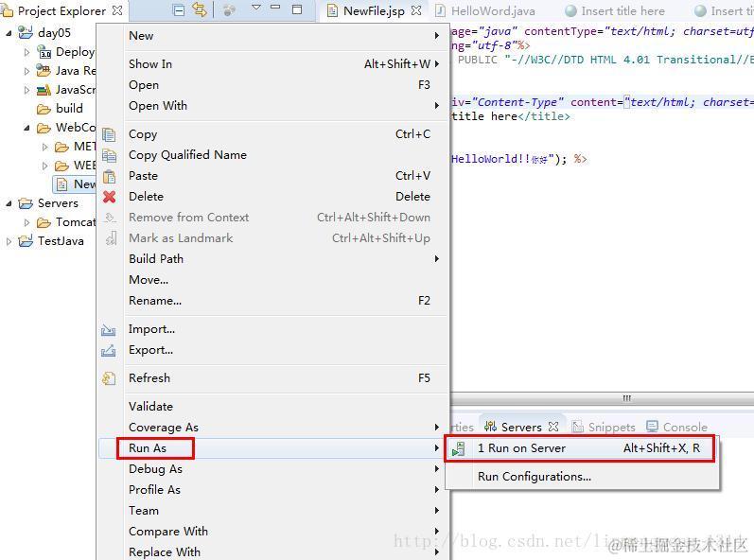
Task: Open the Show In submenu
Action: tap(273, 64)
